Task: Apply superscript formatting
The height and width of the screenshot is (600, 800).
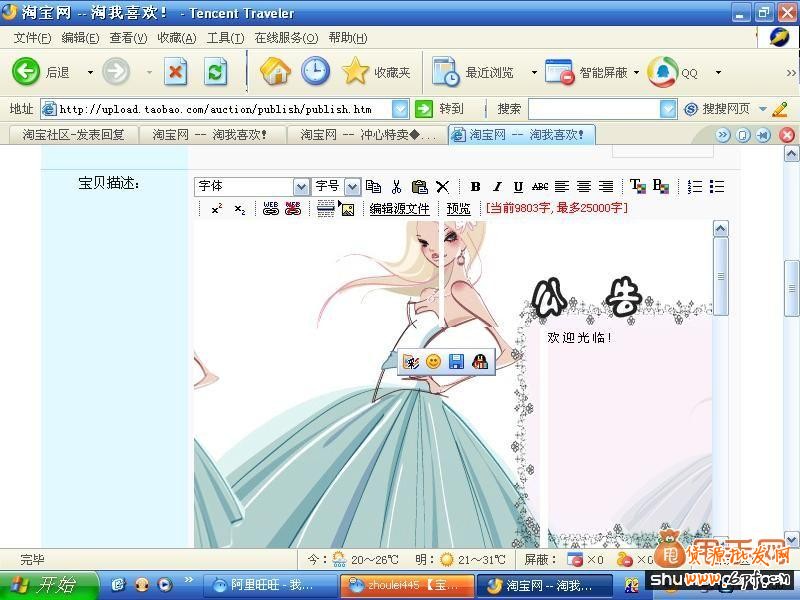Action: pos(216,209)
